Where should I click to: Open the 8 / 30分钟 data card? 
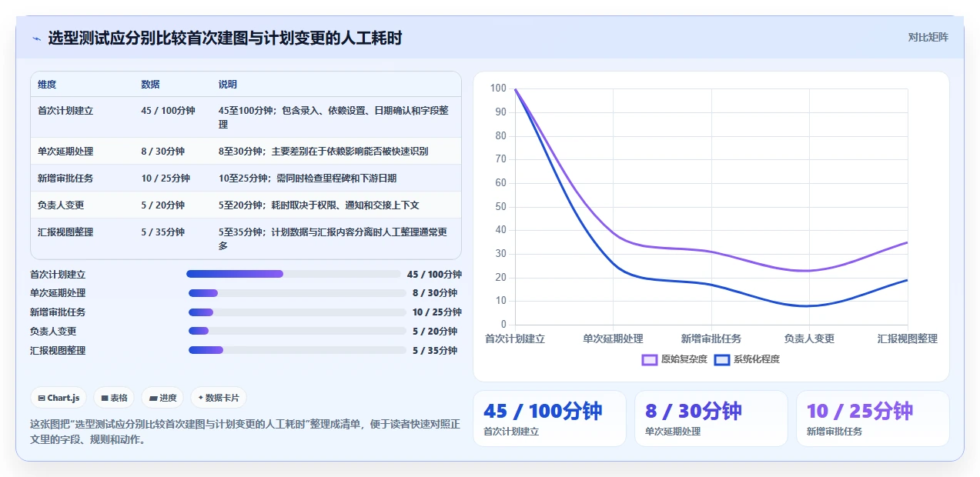tap(711, 419)
